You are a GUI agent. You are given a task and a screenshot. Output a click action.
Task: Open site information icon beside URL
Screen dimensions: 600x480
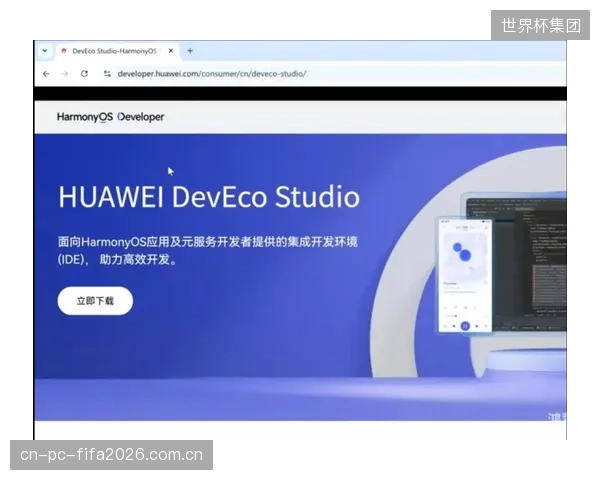tap(107, 73)
